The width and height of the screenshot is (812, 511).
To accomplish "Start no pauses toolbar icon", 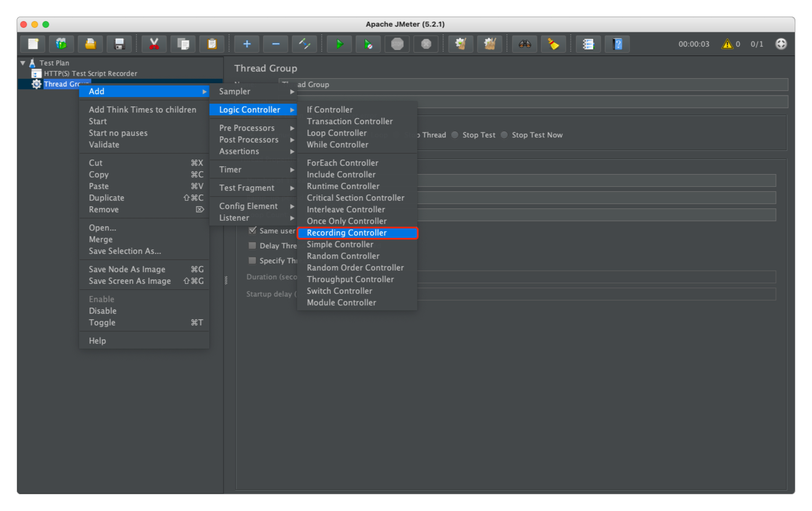I will coord(368,44).
